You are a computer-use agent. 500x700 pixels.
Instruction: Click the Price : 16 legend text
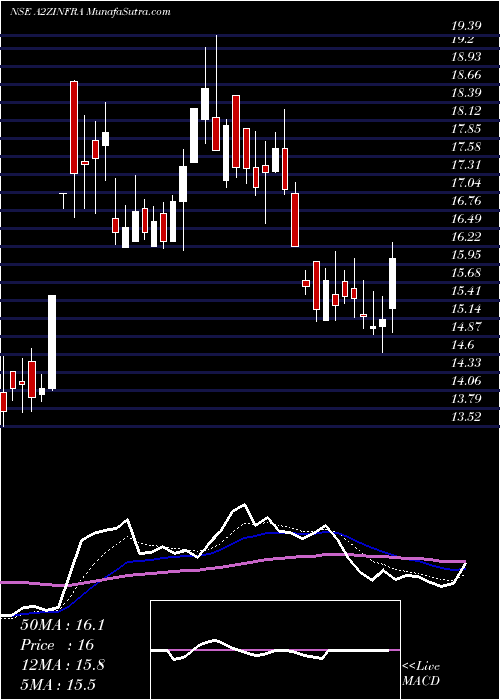[x=57, y=645]
